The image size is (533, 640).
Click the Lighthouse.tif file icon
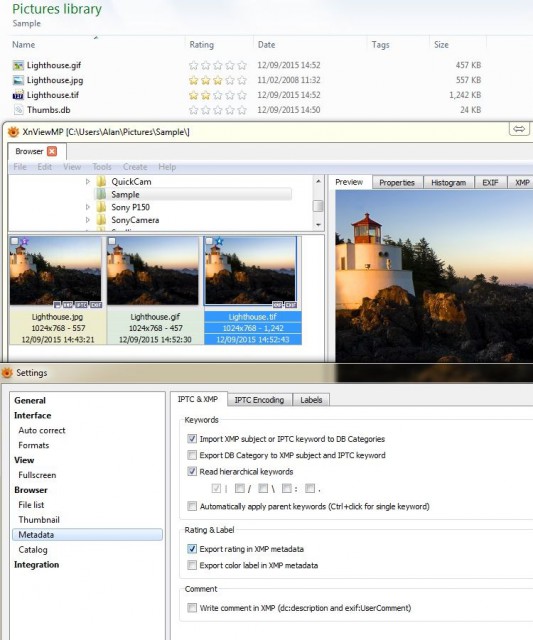[18, 95]
